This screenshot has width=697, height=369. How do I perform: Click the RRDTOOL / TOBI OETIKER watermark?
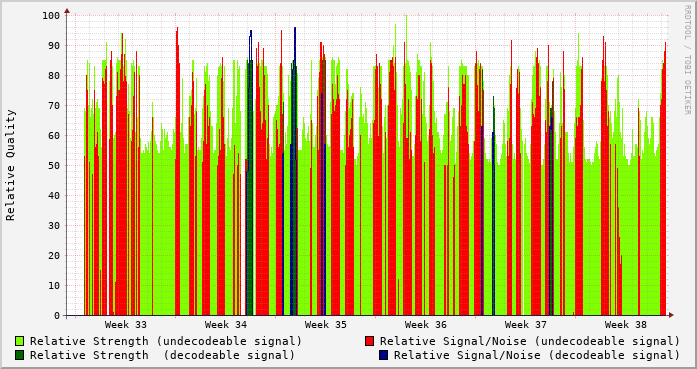[688, 60]
